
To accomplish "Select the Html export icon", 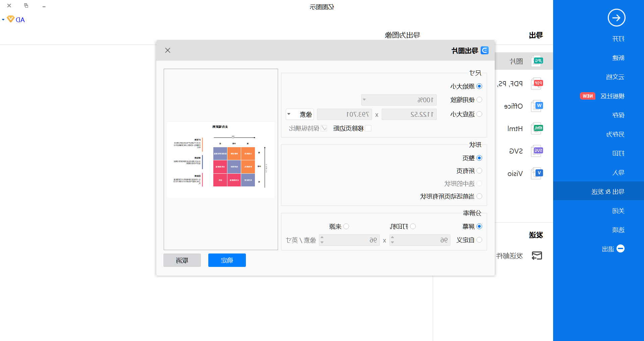I will click(537, 128).
